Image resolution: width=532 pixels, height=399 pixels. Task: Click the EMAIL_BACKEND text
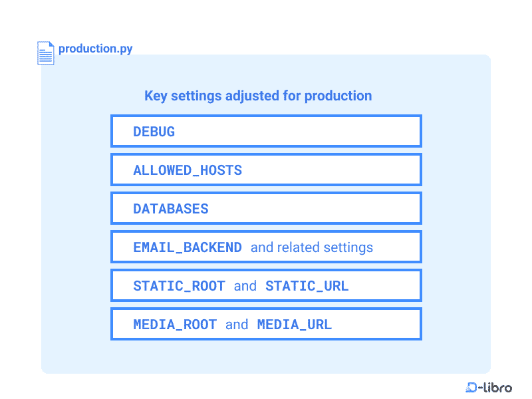(x=188, y=247)
